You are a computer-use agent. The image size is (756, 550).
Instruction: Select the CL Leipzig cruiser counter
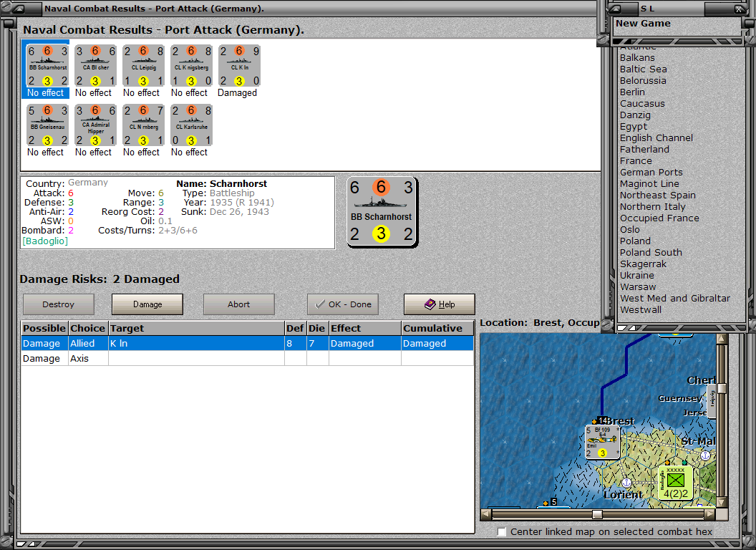point(144,66)
